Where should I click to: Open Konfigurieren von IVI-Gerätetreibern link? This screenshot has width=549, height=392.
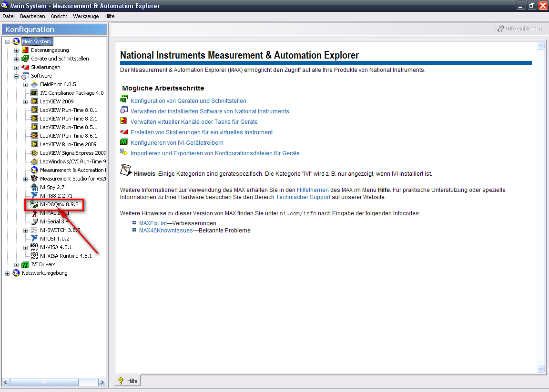[177, 143]
